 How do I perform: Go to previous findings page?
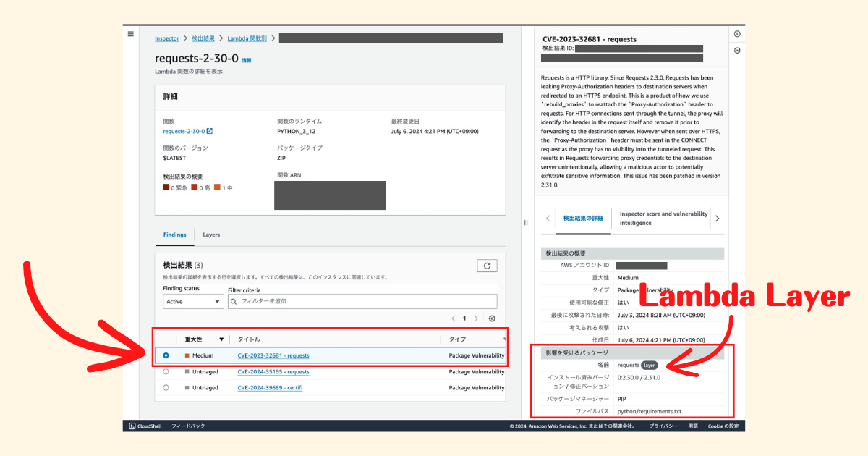454,318
